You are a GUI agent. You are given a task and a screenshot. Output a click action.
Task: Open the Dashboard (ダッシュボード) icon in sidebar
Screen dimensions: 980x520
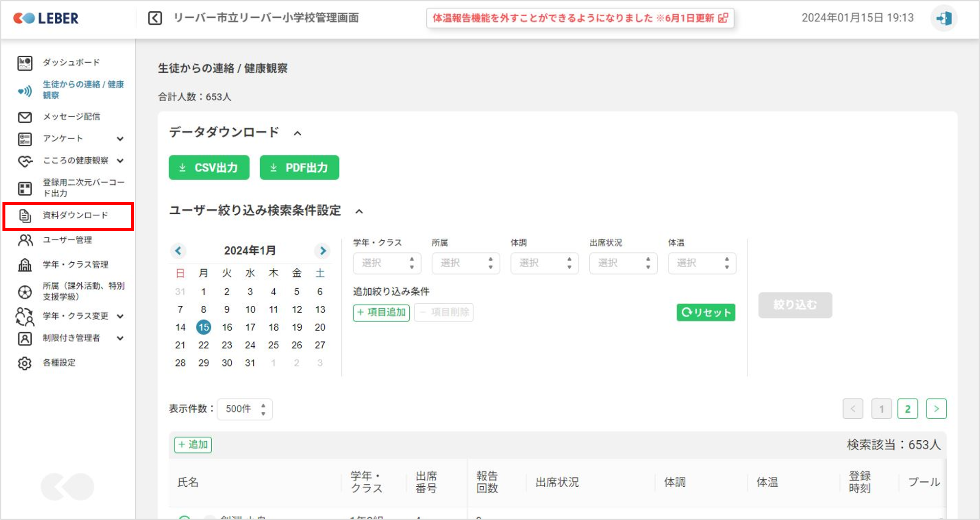pos(25,63)
